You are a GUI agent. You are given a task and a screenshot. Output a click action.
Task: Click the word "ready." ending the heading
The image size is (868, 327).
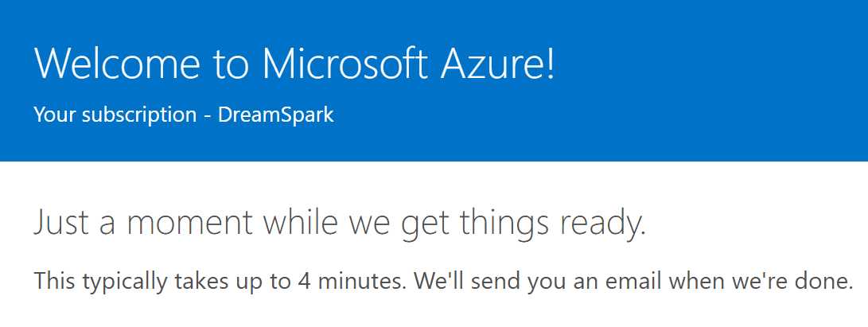tap(604, 224)
